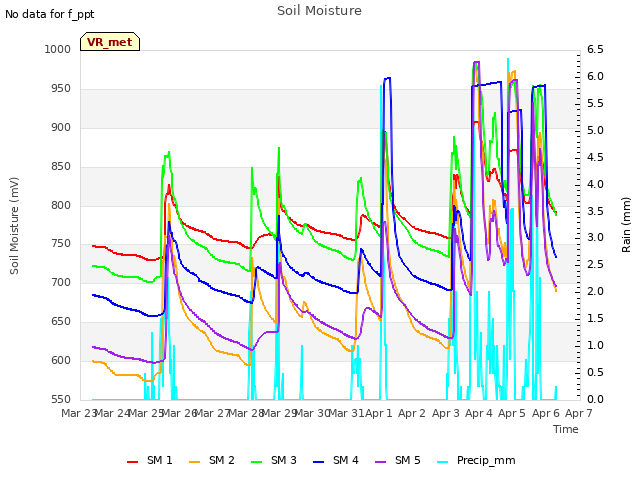
Task: Click the 0.5 tick on rain axis
Action: [x=595, y=372]
